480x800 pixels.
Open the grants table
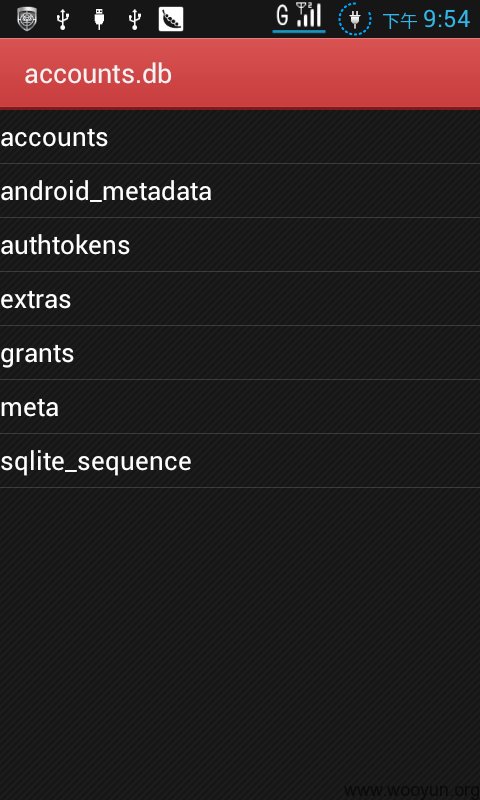coord(240,353)
